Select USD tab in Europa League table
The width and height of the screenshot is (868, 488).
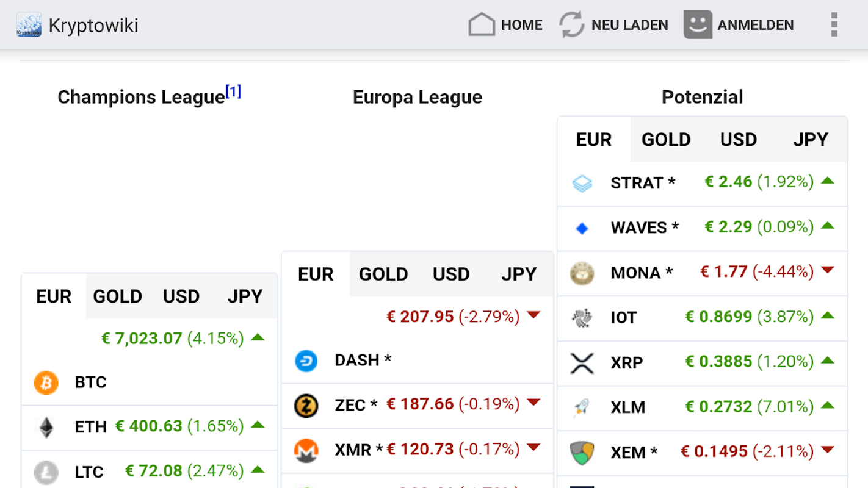click(451, 274)
